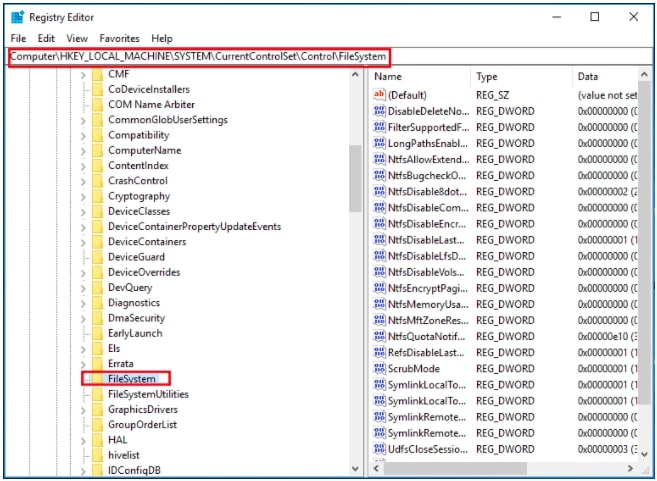
Task: Select the FileSystem folder icon
Action: point(97,379)
